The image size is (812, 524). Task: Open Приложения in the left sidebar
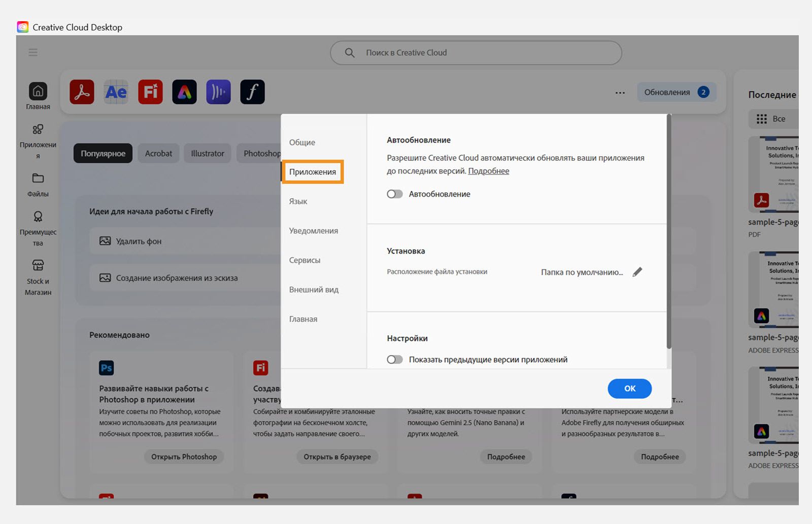pyautogui.click(x=38, y=141)
